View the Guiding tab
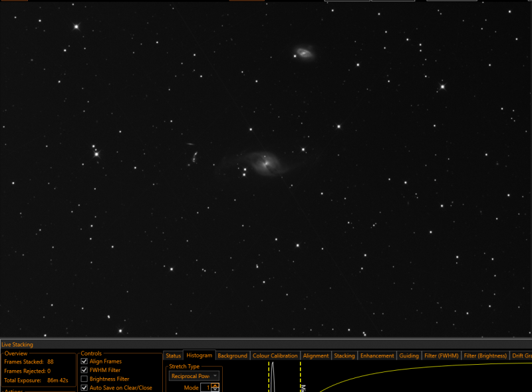 [409, 355]
